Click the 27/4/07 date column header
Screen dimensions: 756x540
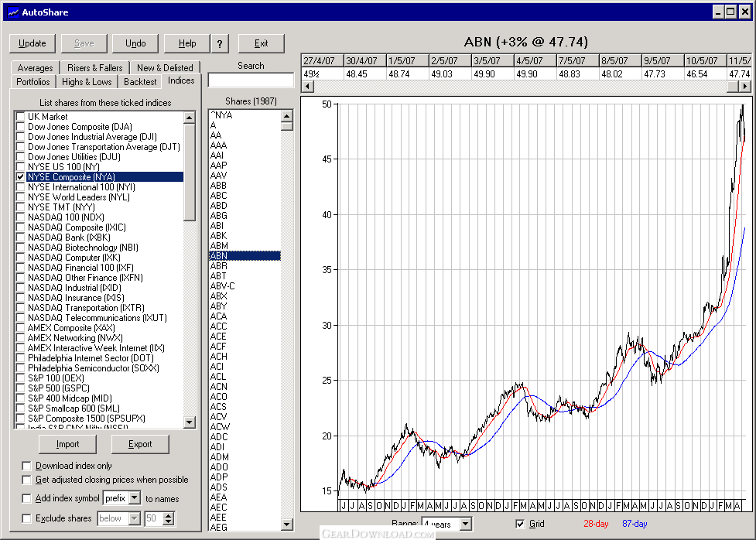point(322,61)
